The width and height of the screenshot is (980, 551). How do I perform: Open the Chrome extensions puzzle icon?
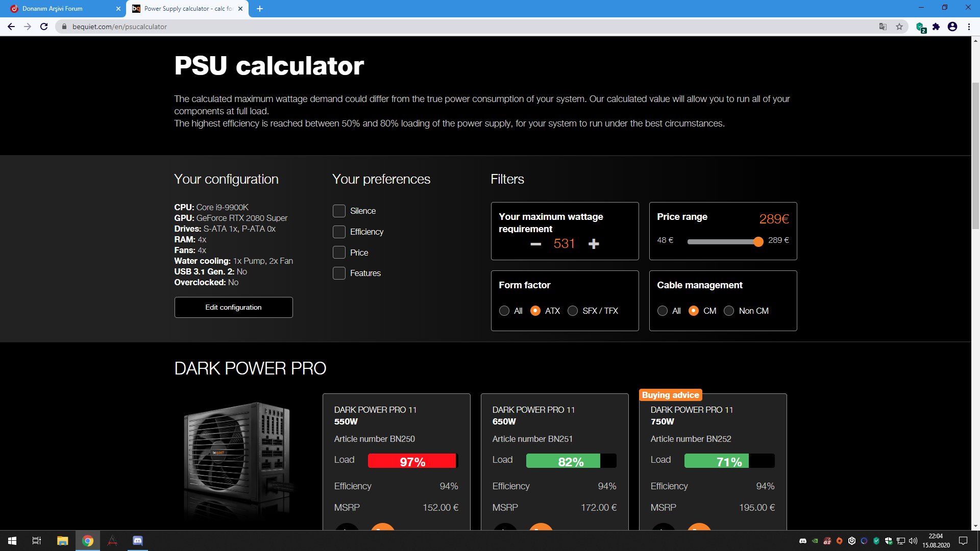936,27
